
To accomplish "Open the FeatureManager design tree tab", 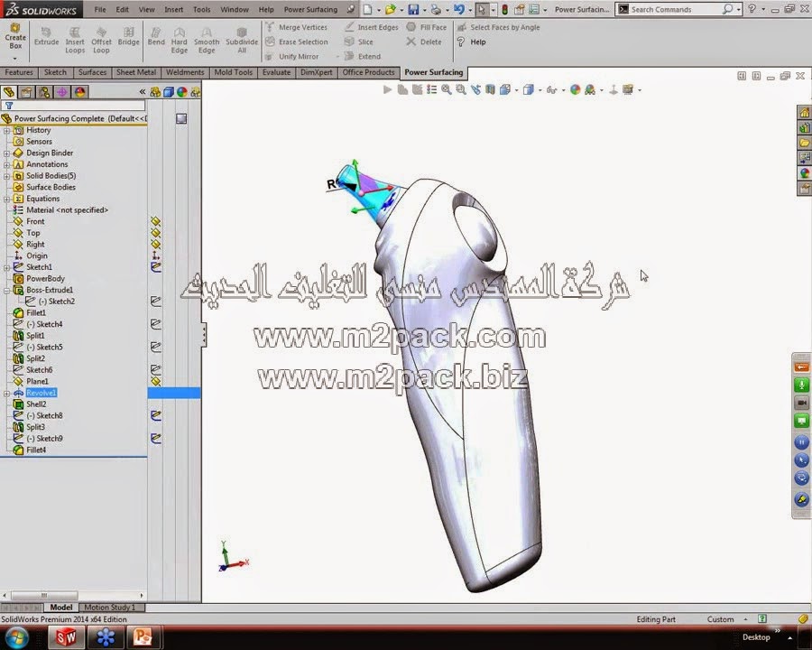I will (x=9, y=92).
